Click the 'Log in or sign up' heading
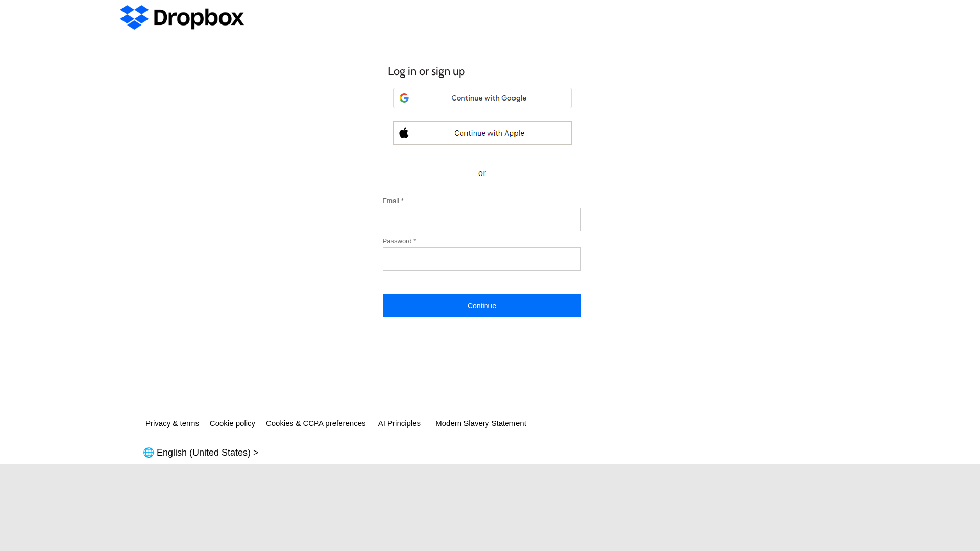This screenshot has width=980, height=551. pyautogui.click(x=426, y=71)
